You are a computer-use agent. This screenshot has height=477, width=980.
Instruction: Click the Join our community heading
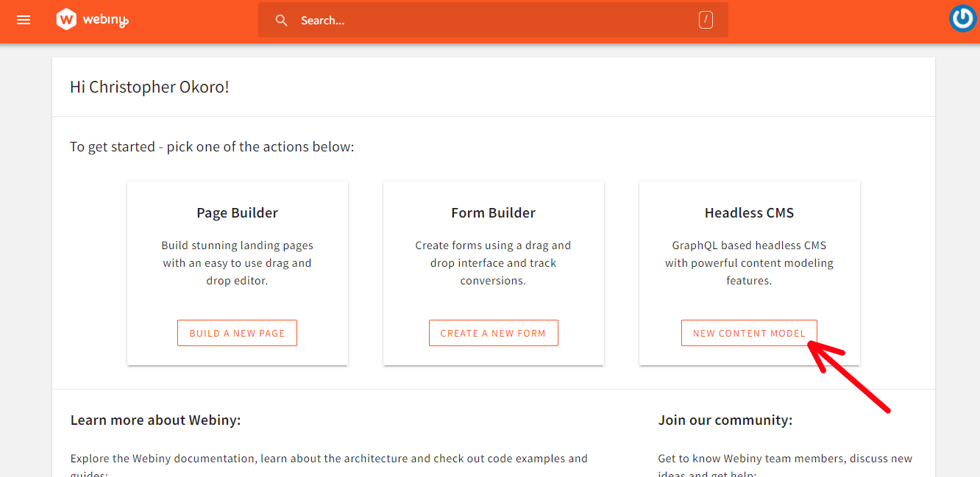pos(725,420)
